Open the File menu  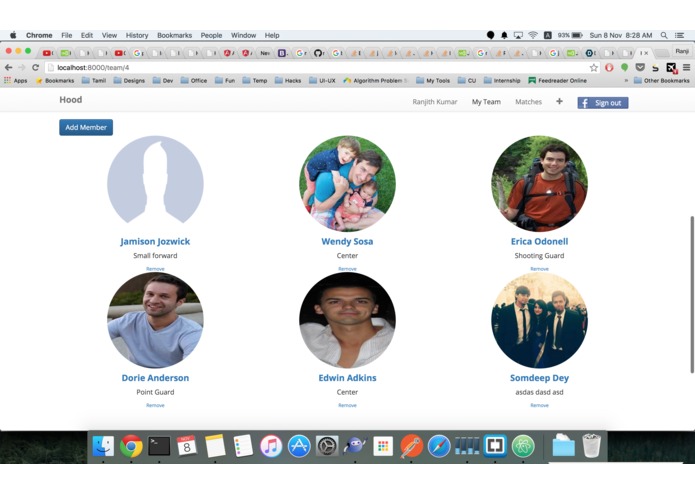(66, 35)
